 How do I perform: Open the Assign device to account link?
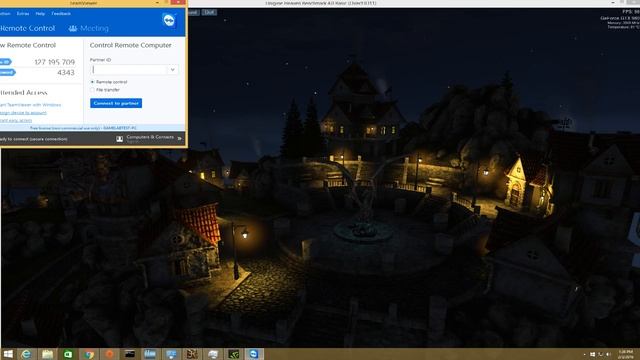23,113
